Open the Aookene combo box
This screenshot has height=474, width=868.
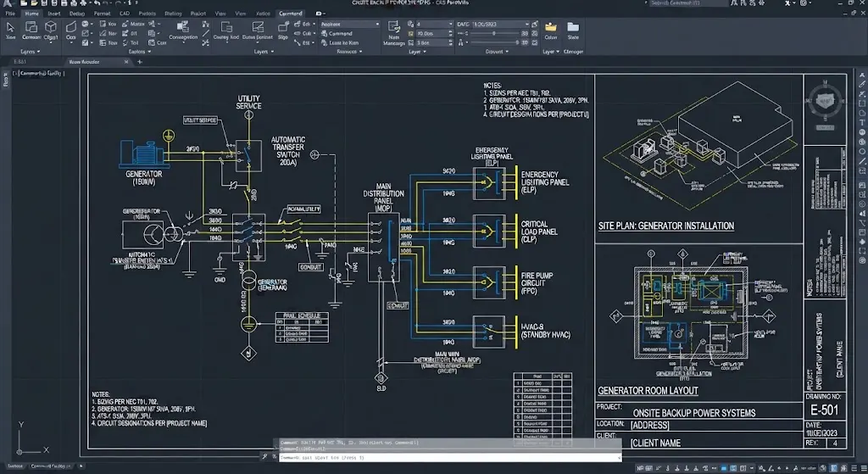(x=350, y=25)
